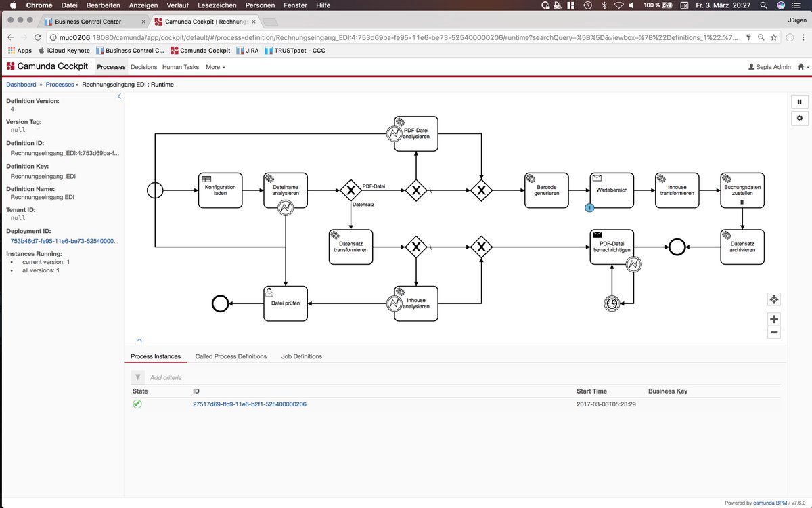
Task: Select the Inhouse analysieren task
Action: click(x=416, y=303)
